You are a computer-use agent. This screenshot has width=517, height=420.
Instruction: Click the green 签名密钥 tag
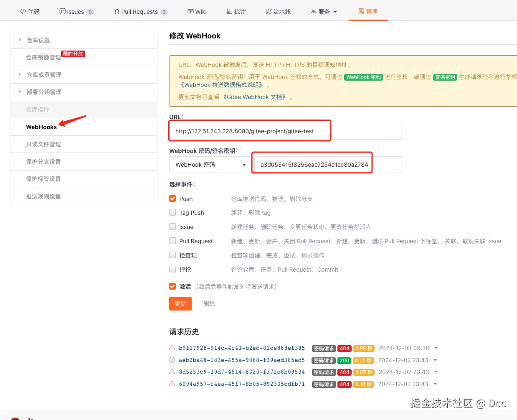pyautogui.click(x=445, y=77)
